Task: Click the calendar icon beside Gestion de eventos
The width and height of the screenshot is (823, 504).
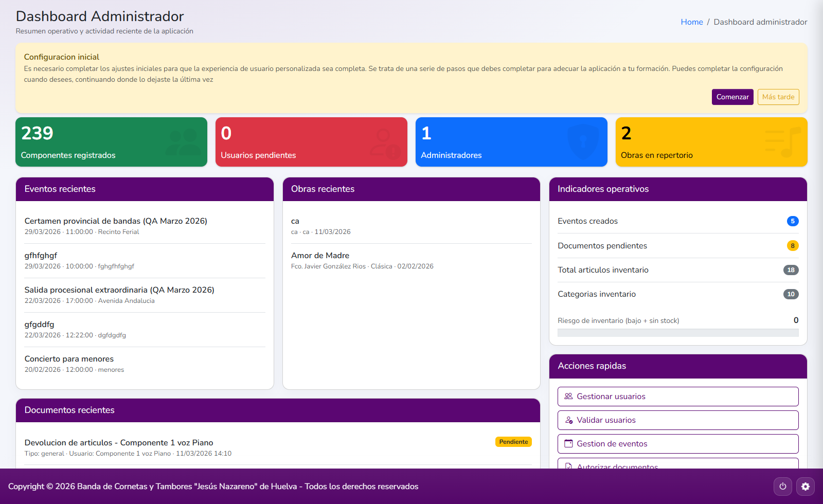Action: click(568, 443)
